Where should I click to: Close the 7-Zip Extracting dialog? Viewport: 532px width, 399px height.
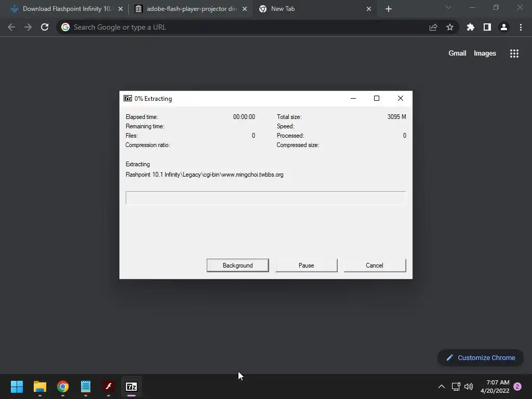click(401, 98)
